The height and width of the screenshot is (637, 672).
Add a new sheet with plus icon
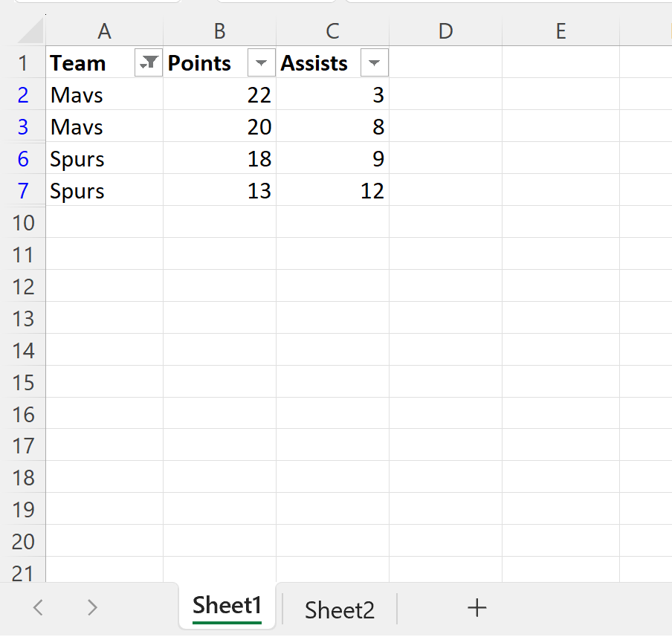pos(476,608)
